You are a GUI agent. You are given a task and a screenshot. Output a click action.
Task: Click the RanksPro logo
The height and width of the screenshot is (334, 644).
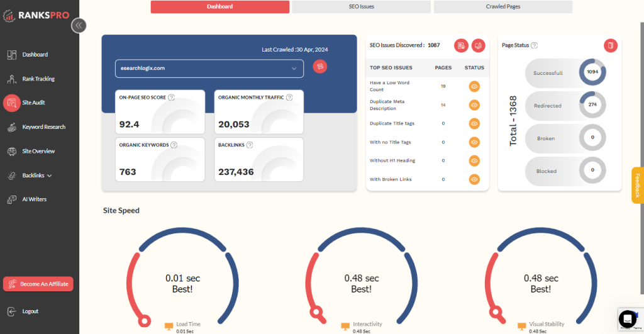tap(36, 15)
